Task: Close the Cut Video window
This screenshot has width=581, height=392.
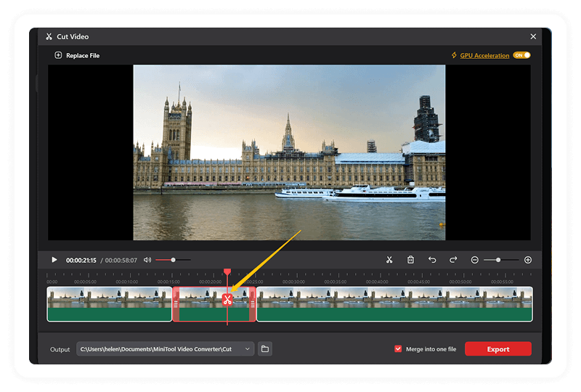Action: 533,36
